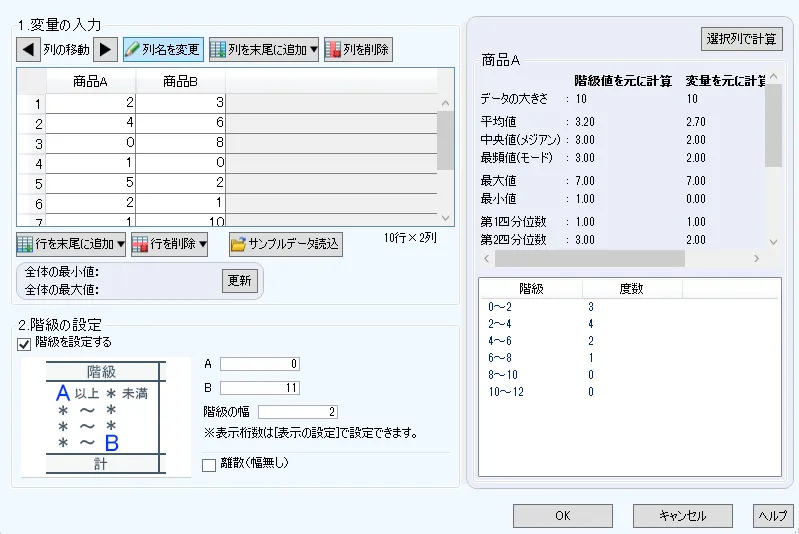The height and width of the screenshot is (534, 799).
Task: Select row header 1 in data table
Action: (32, 104)
